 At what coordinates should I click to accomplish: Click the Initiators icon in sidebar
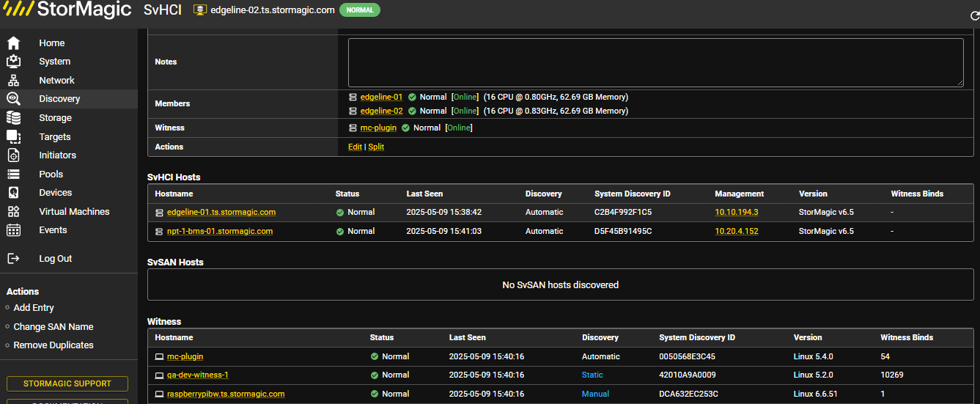pos(13,155)
